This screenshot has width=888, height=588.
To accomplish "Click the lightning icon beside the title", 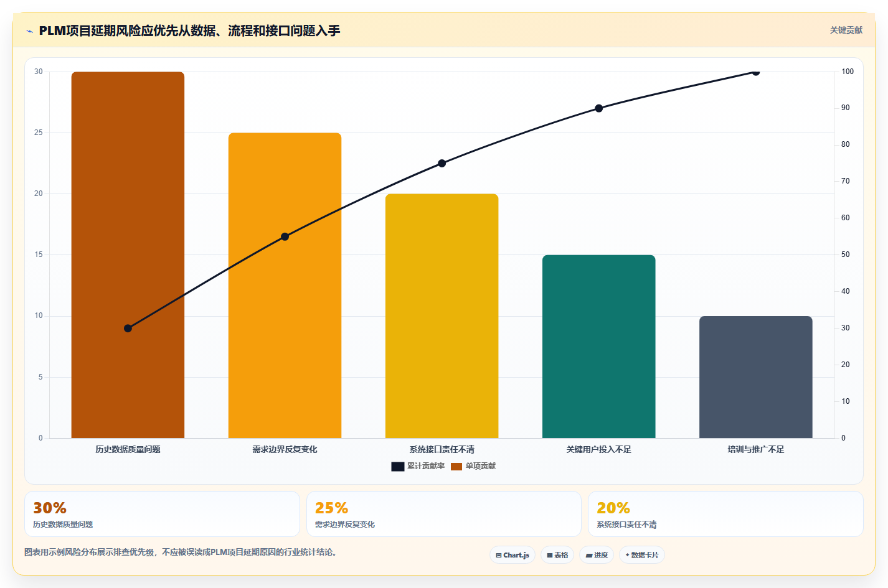I will 29,31.
